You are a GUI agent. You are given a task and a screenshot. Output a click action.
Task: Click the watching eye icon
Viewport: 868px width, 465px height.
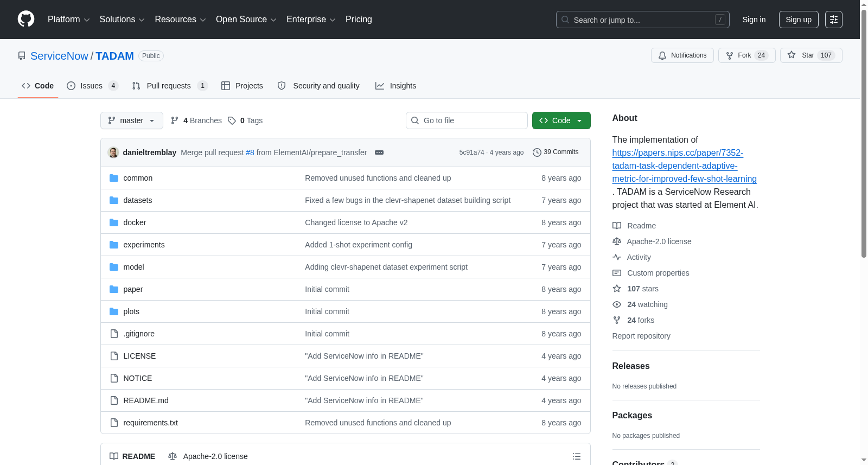(617, 304)
